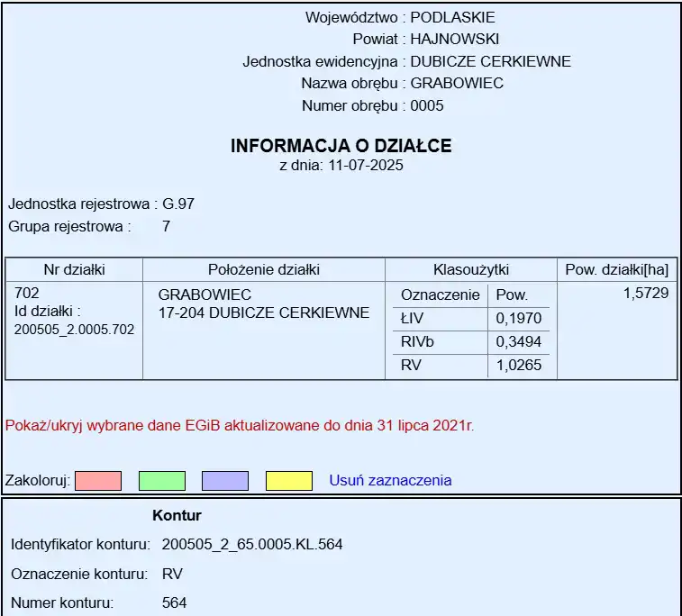Click the 'INFORMACJA O DZIAŁCE' heading

tap(341, 146)
